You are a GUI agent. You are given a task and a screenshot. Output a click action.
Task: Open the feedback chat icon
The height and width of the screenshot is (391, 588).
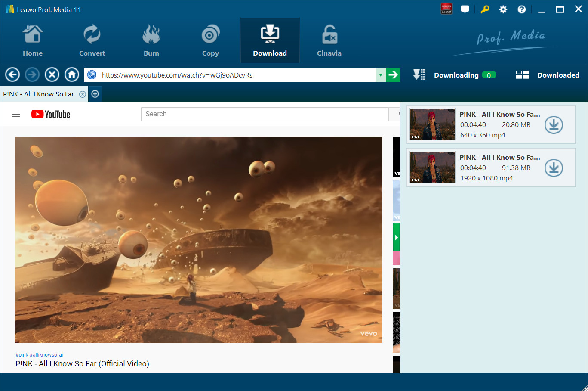pyautogui.click(x=465, y=9)
